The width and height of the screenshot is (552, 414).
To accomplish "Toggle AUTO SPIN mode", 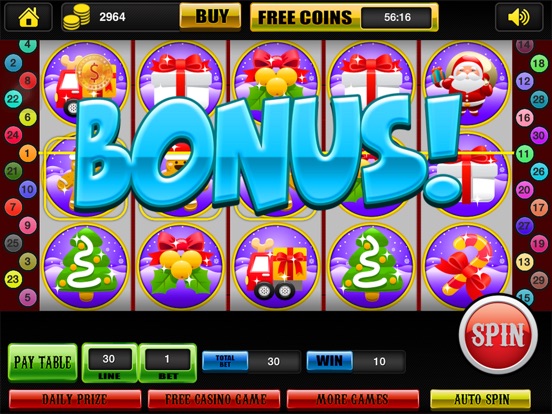I will (x=481, y=399).
